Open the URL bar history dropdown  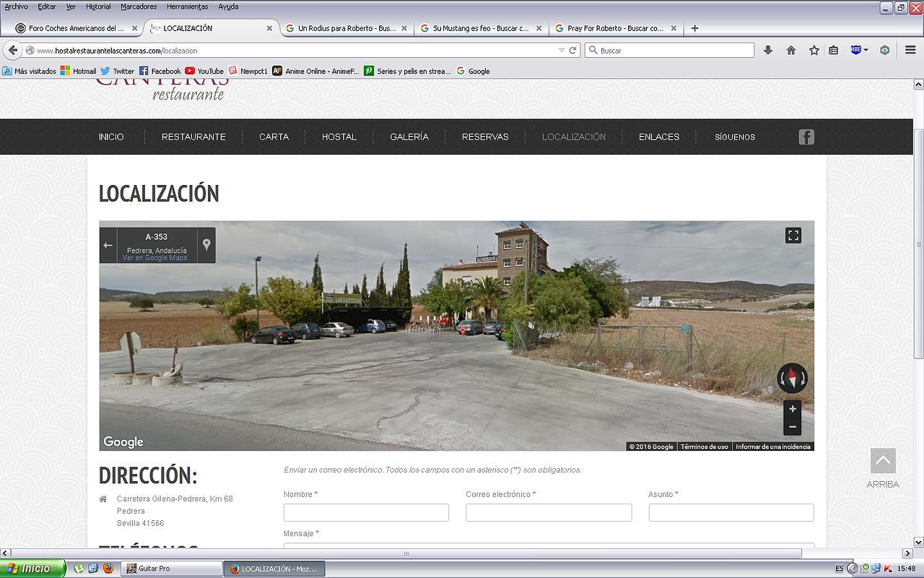click(x=562, y=51)
